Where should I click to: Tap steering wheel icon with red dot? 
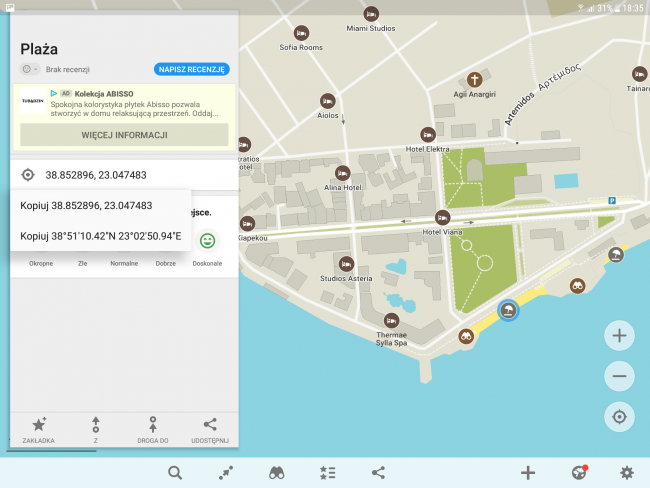pos(578,473)
